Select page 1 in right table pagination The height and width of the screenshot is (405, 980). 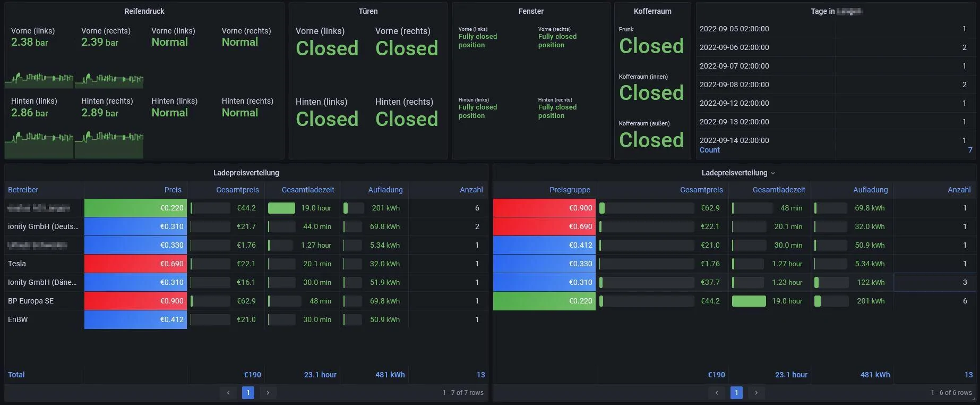tap(736, 393)
